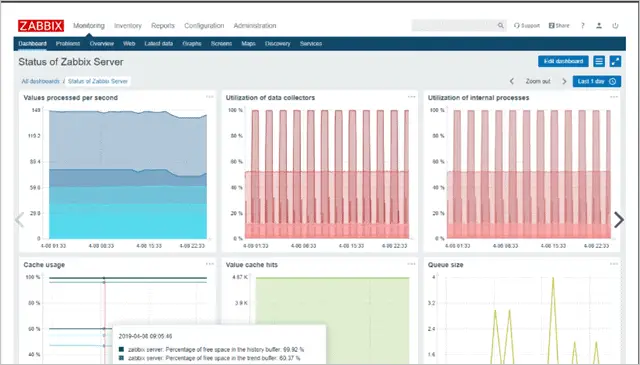Select the Screens submenu tab
The image size is (640, 365).
coord(221,44)
